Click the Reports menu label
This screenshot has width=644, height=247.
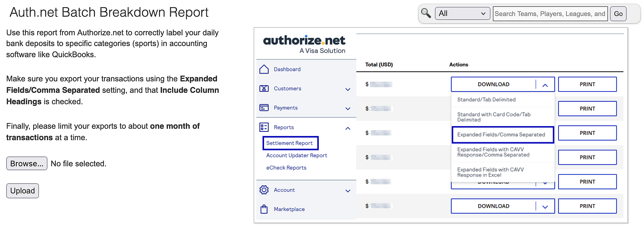[x=284, y=127]
